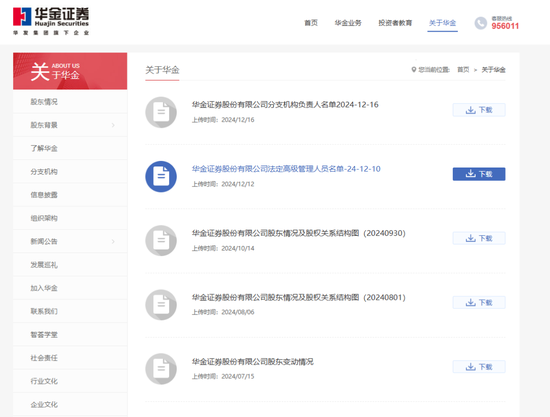Click document icon for 股东变动情况
550x417 pixels.
161,369
